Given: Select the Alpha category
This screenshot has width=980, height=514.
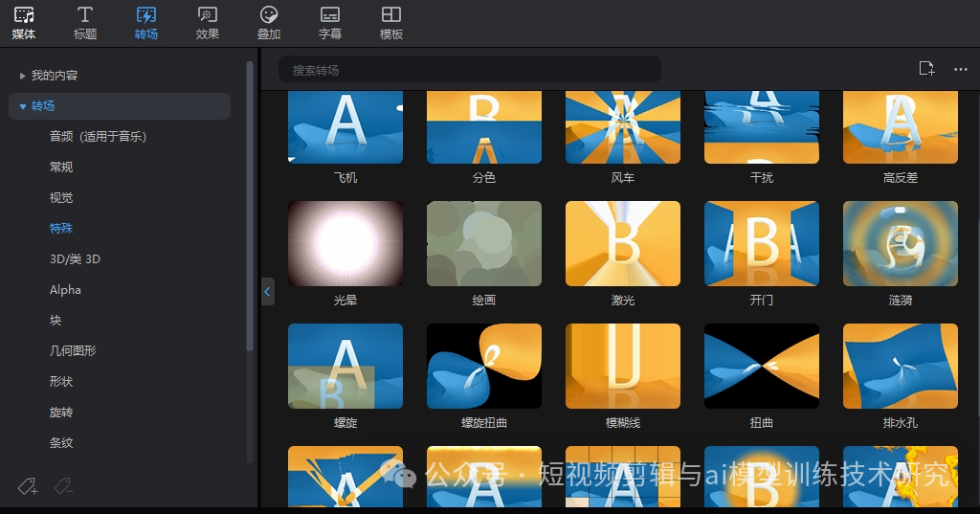Looking at the screenshot, I should [x=65, y=289].
